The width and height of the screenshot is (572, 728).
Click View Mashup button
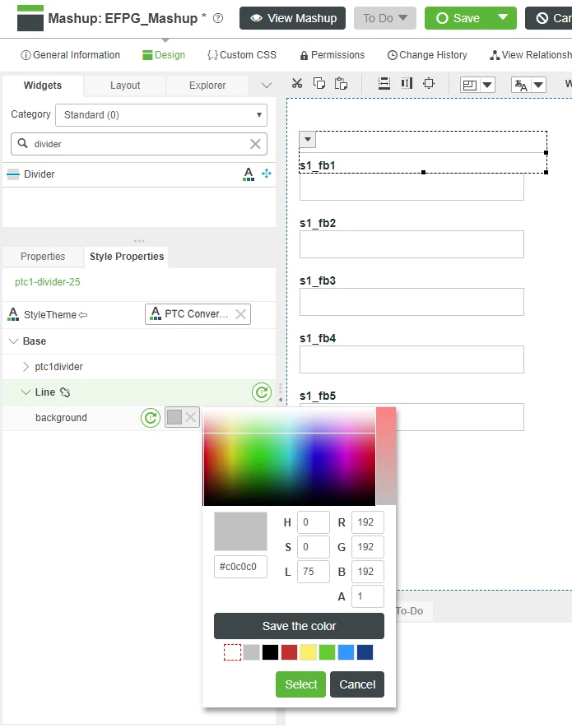click(x=292, y=16)
